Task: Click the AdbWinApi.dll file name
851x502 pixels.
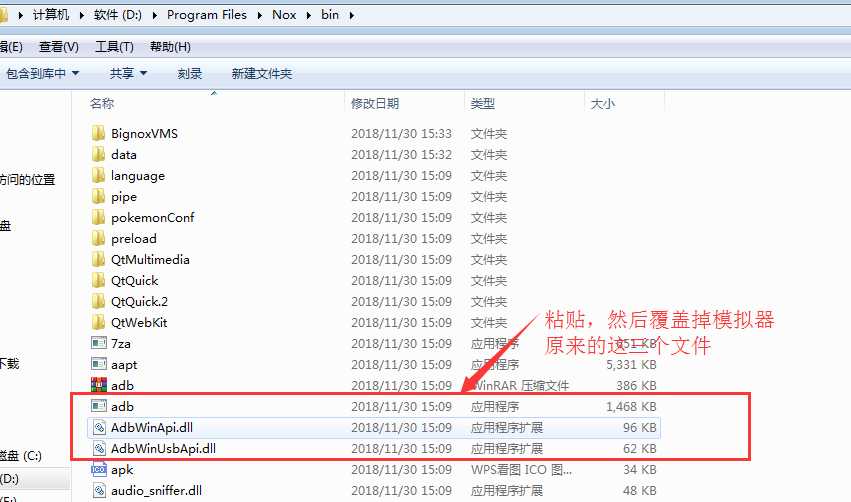Action: coord(152,427)
